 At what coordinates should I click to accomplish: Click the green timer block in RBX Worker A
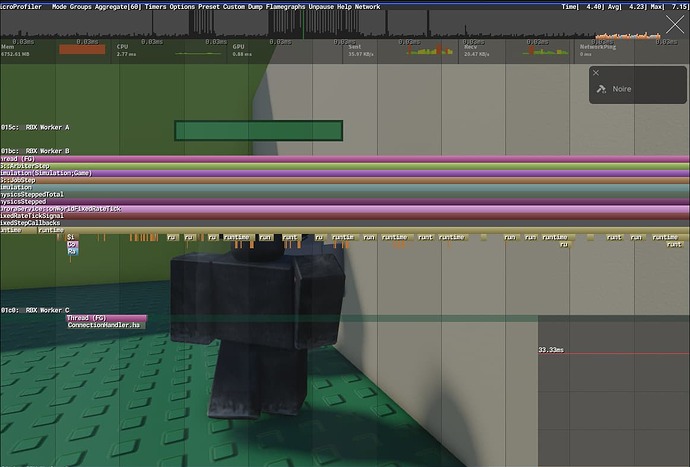click(259, 131)
